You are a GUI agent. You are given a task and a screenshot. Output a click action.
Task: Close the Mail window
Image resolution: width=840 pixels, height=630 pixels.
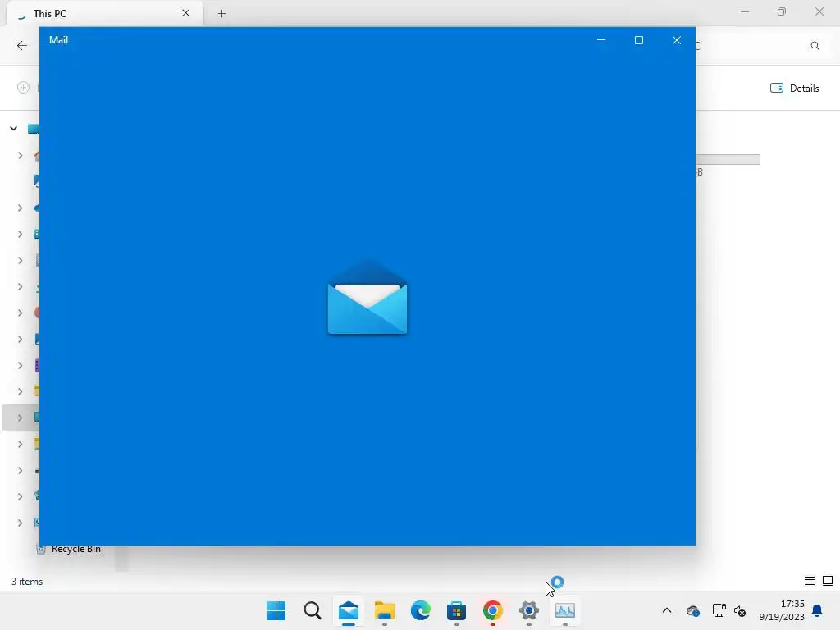coord(677,40)
